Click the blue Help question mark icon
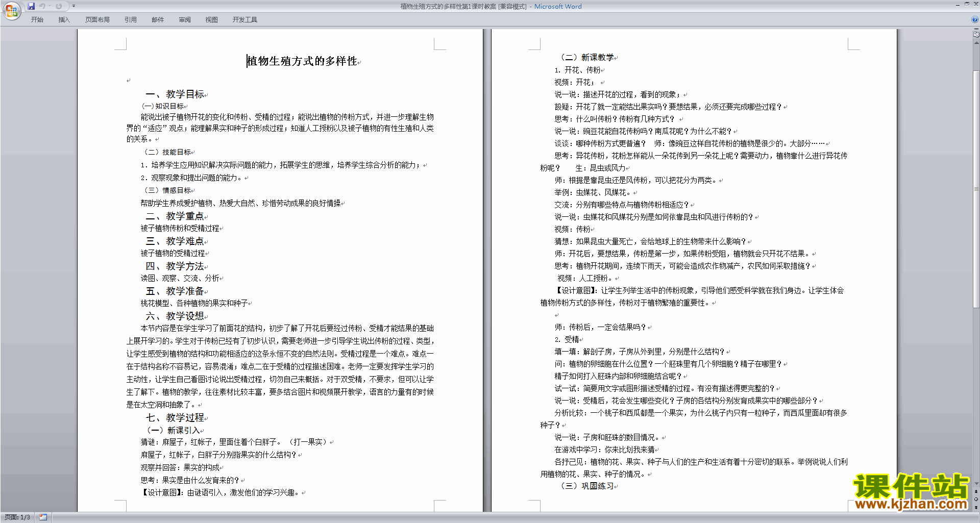Viewport: 980px width, 523px height. coord(975,19)
